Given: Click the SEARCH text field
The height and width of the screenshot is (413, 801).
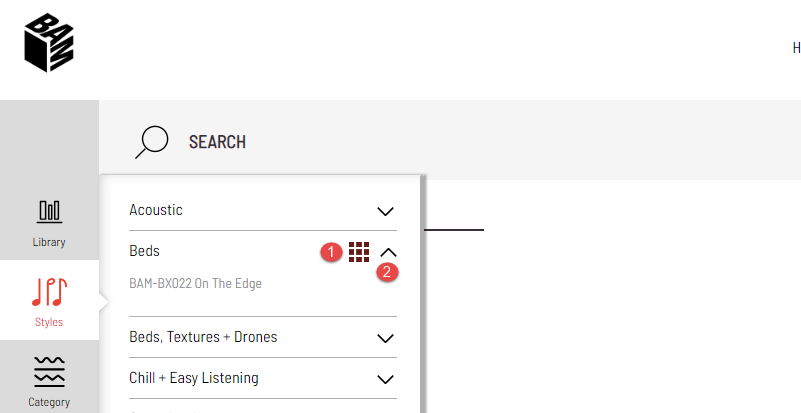Looking at the screenshot, I should pos(217,142).
